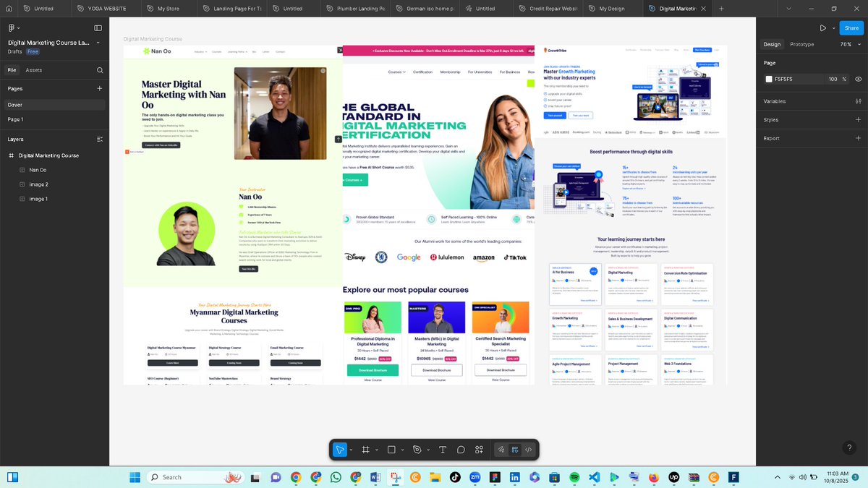Select the Pen tool
Screen dimensions: 868x488
tap(417, 449)
